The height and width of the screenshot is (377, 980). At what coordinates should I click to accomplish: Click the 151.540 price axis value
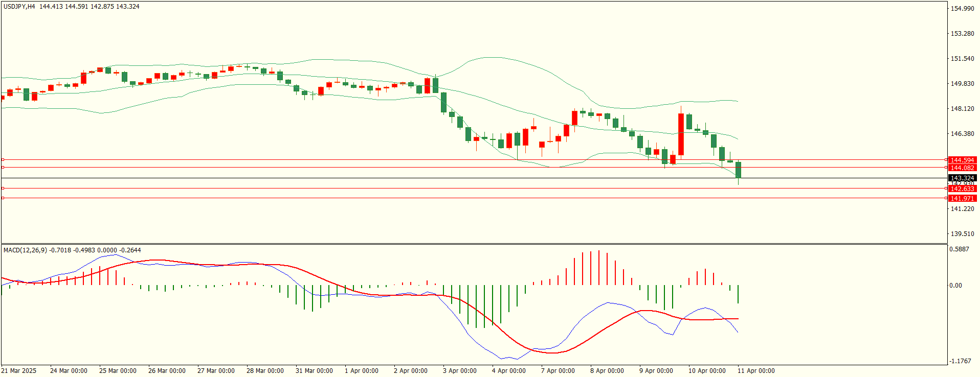pos(962,59)
